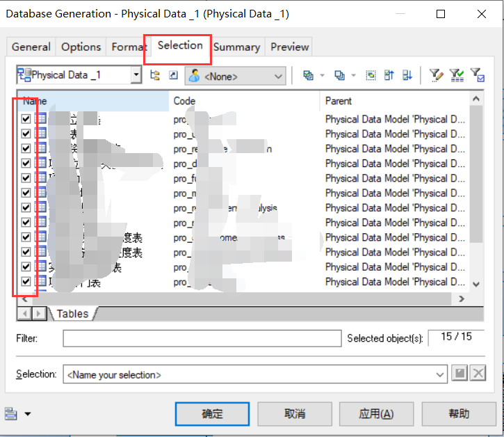Click the 帮助 help button
The height and width of the screenshot is (437, 504).
(x=459, y=414)
